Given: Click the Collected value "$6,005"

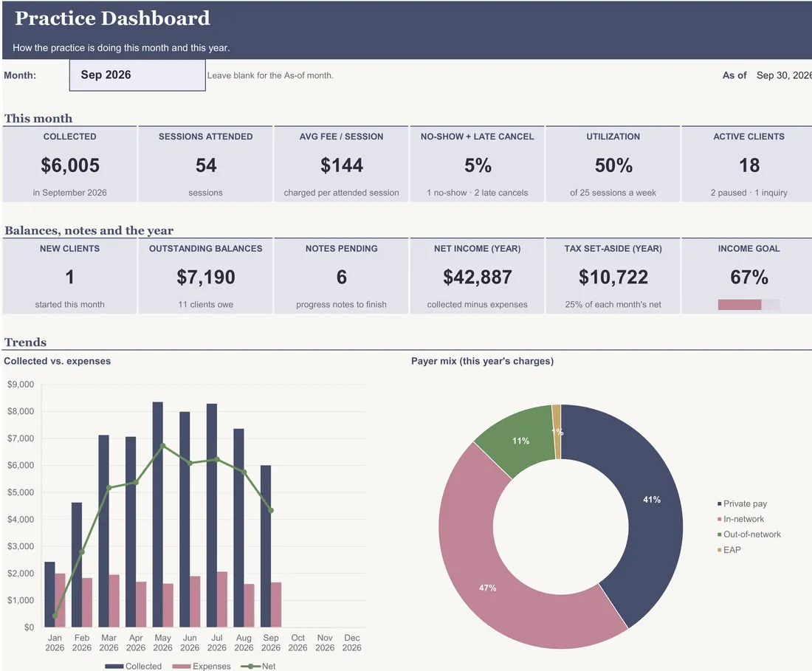Looking at the screenshot, I should coord(70,165).
